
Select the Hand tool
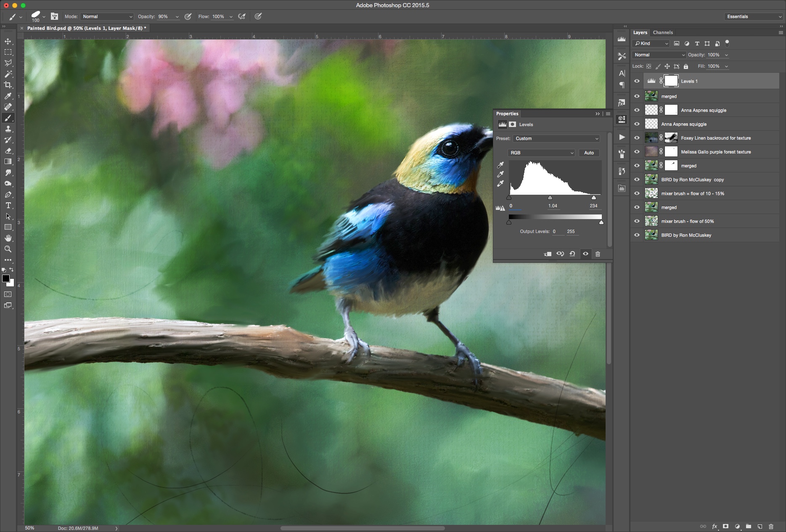pyautogui.click(x=8, y=238)
